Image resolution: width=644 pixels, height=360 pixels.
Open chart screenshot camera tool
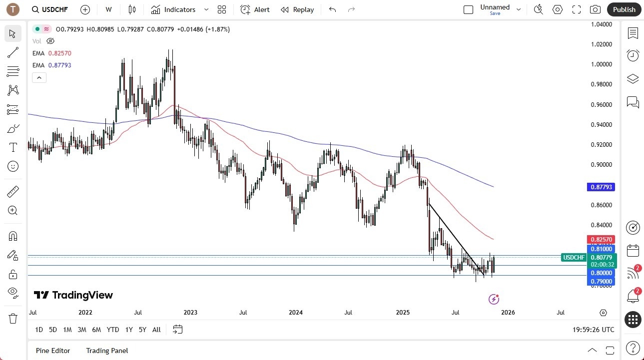[595, 9]
